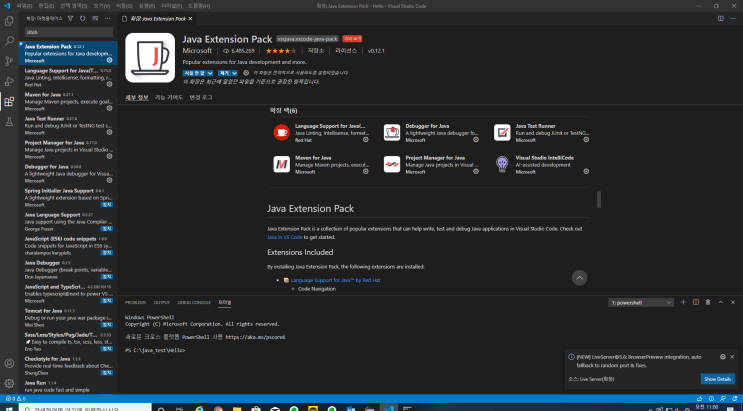Add a new terminal with plus icon
Image resolution: width=743 pixels, height=411 pixels.
tap(683, 302)
